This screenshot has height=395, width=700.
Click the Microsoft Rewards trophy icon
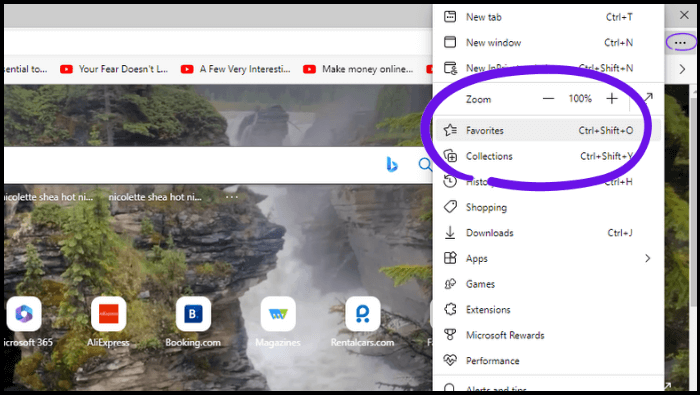coord(450,335)
